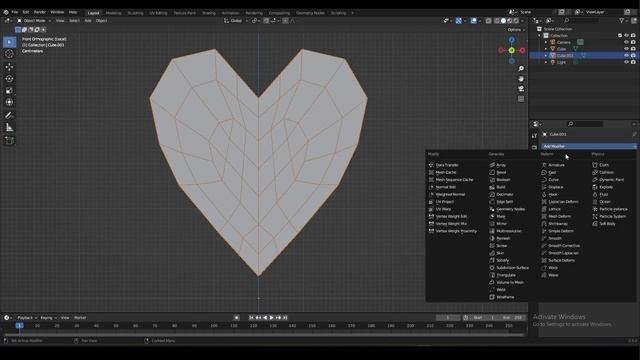This screenshot has height=360, width=640.
Task: Toggle the Collection exclude checkbox
Action: point(620,36)
